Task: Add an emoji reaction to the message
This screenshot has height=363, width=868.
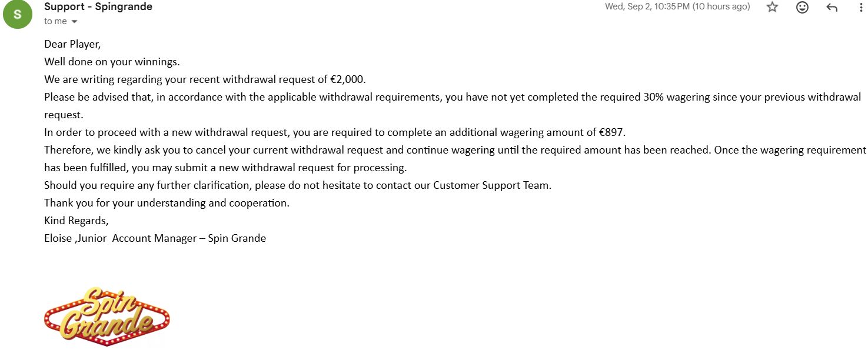Action: click(x=802, y=7)
